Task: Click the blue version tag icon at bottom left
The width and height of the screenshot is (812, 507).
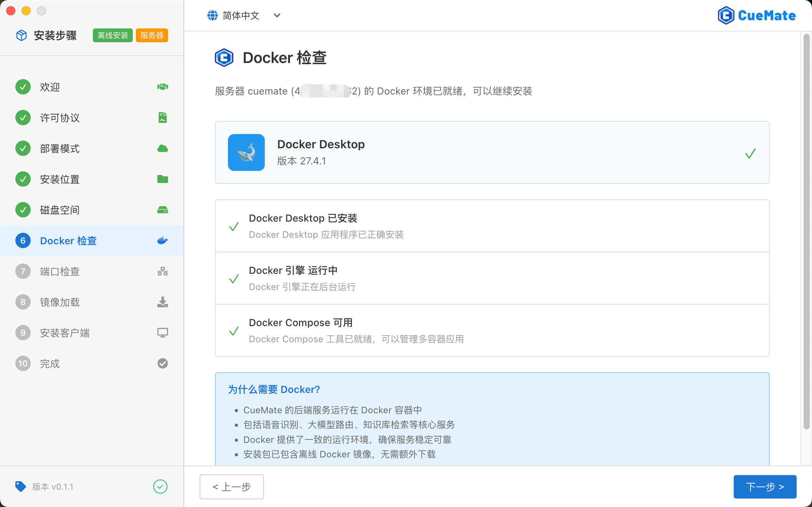Action: tap(21, 486)
